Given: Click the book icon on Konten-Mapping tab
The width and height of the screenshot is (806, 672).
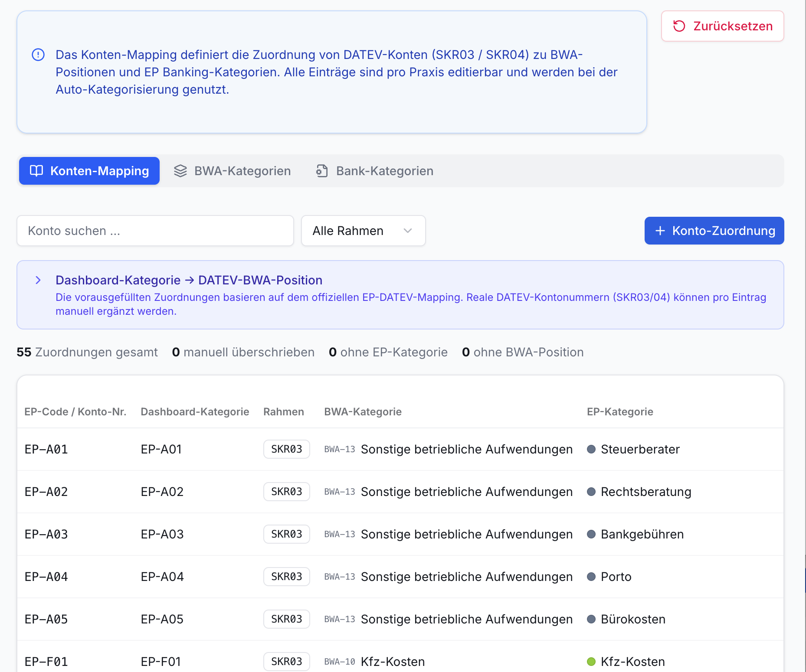Looking at the screenshot, I should 36,171.
